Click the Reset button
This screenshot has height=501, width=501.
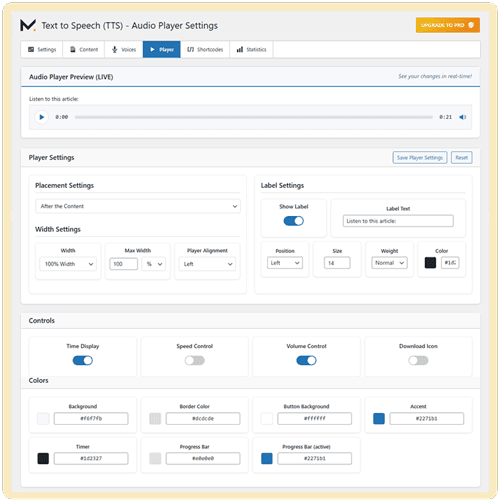[462, 158]
